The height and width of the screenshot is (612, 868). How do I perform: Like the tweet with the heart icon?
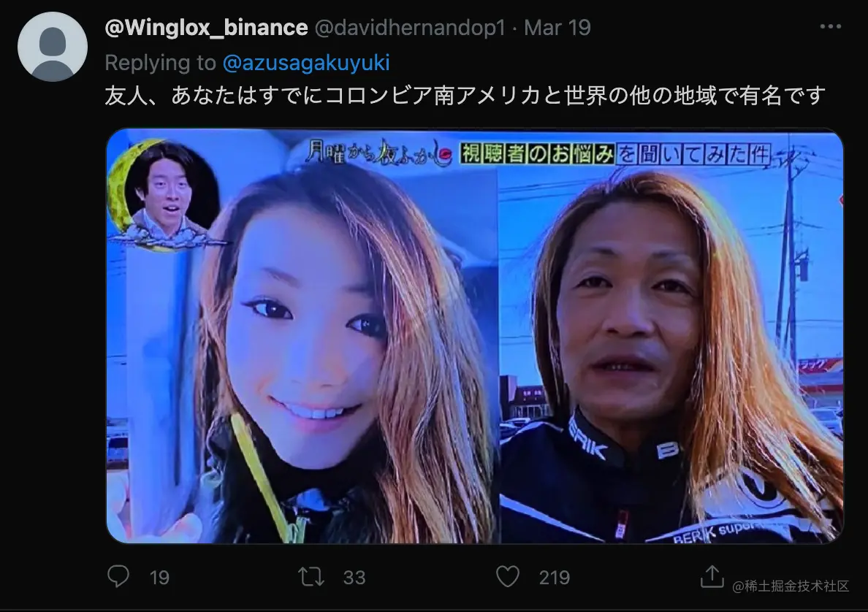point(508,577)
